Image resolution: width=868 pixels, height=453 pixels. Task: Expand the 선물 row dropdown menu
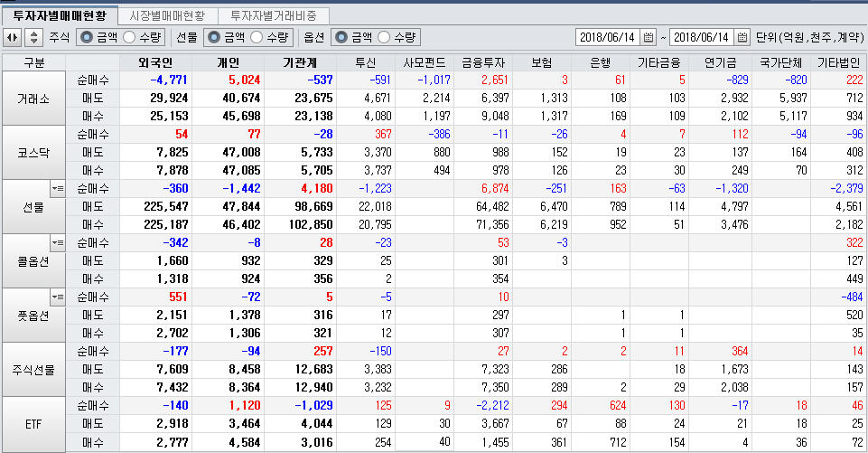point(58,188)
